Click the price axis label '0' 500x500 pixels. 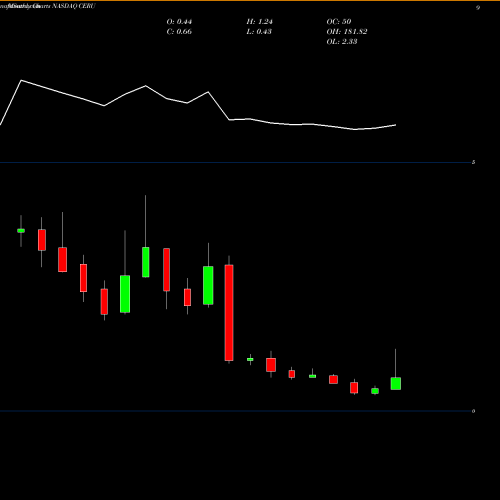[473, 411]
